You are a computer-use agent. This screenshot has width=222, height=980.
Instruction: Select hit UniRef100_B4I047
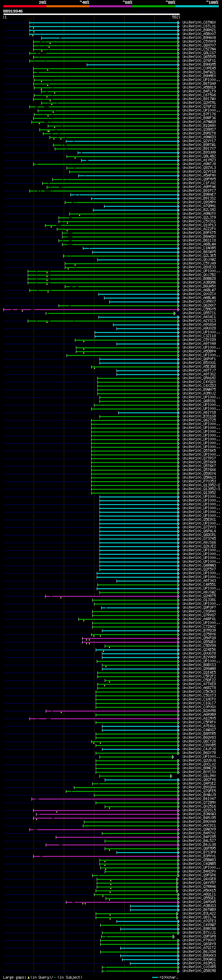(199, 799)
